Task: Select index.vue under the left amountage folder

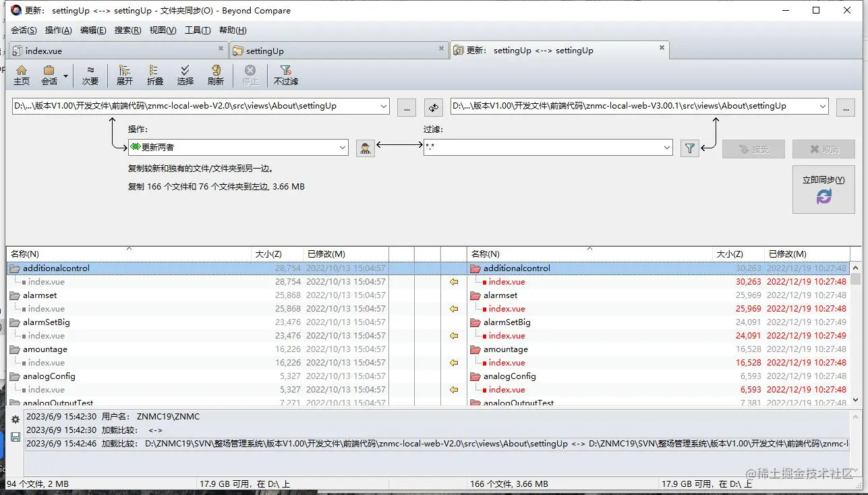Action: 46,363
